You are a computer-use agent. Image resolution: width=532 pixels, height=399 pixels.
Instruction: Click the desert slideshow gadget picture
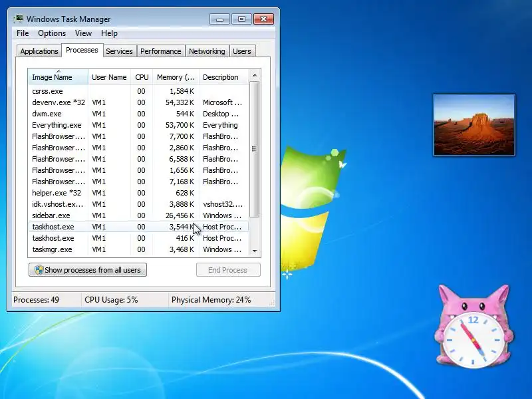point(474,125)
